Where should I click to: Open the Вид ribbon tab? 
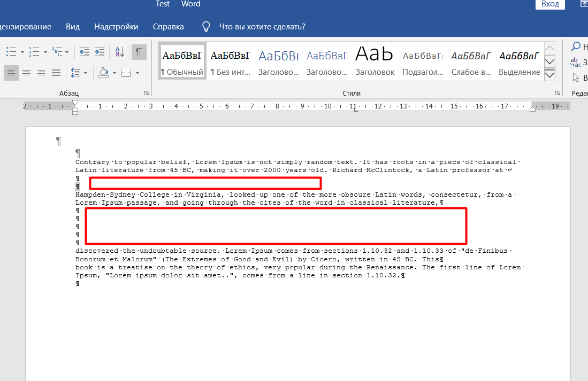pos(73,27)
